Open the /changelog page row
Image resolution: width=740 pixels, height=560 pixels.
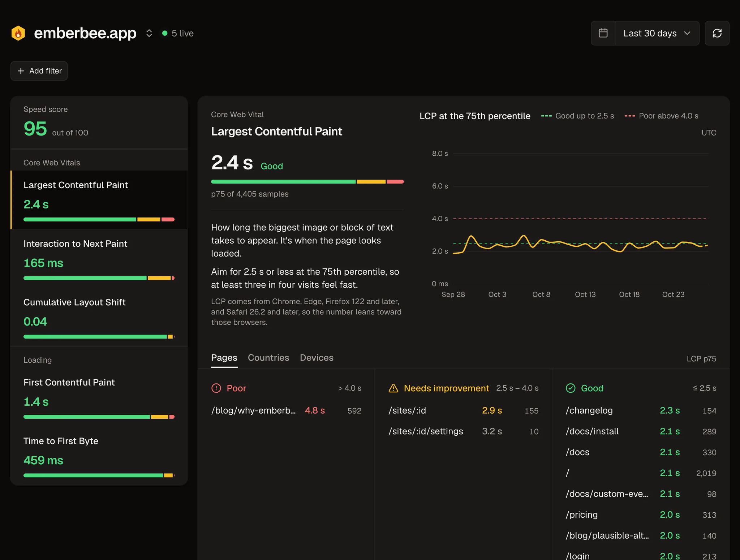[641, 410]
